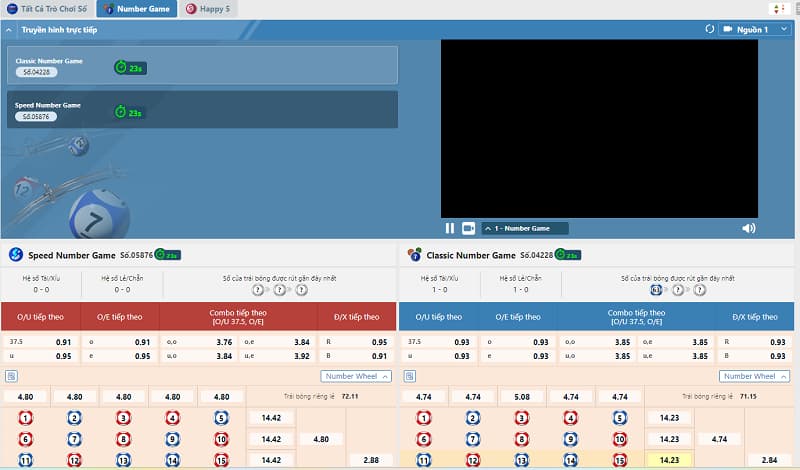Click the results table icon in Classic Number Game
The width and height of the screenshot is (800, 470).
[409, 376]
